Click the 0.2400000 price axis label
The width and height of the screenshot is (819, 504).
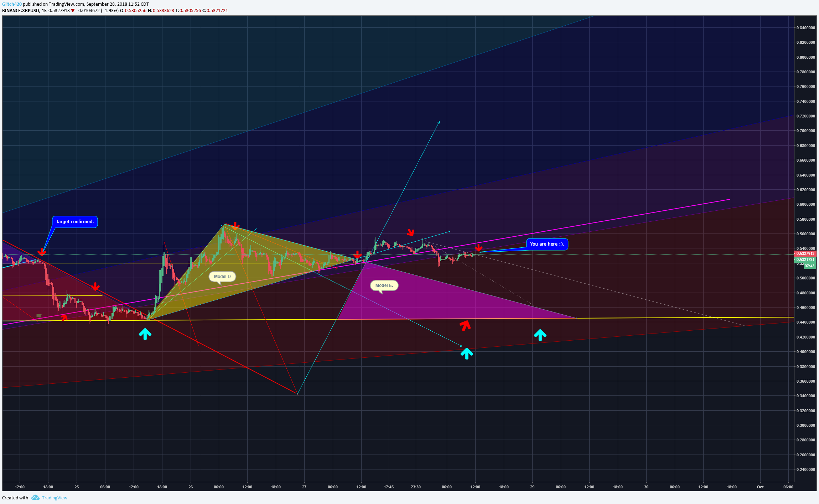(805, 469)
